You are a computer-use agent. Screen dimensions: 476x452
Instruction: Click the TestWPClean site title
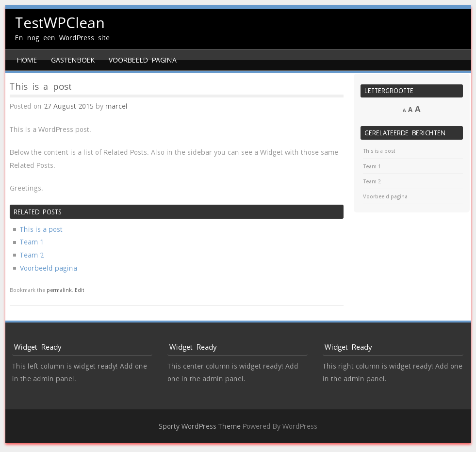60,23
